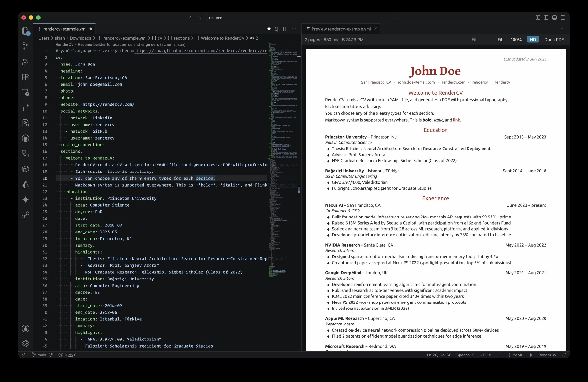Go forward using the navigation arrow

click(199, 18)
